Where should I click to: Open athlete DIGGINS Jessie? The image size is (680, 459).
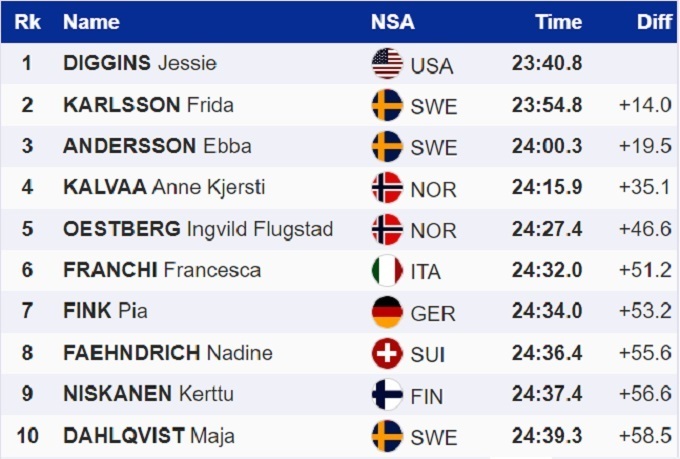click(139, 64)
